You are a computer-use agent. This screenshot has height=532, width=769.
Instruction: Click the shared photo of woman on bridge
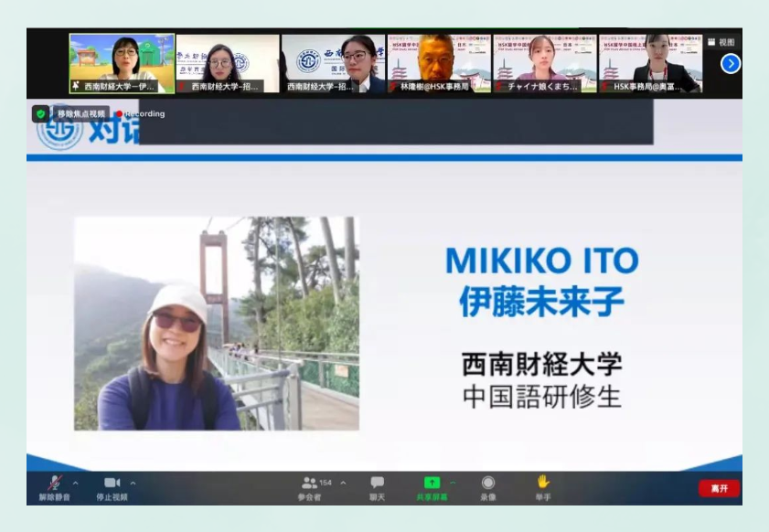pyautogui.click(x=217, y=324)
